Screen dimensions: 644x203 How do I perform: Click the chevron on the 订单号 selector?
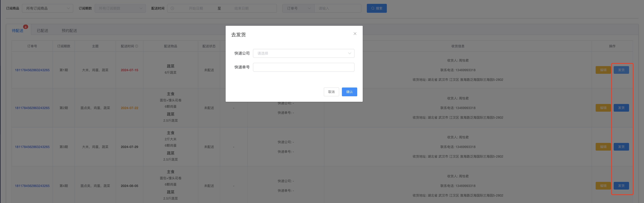(309, 8)
